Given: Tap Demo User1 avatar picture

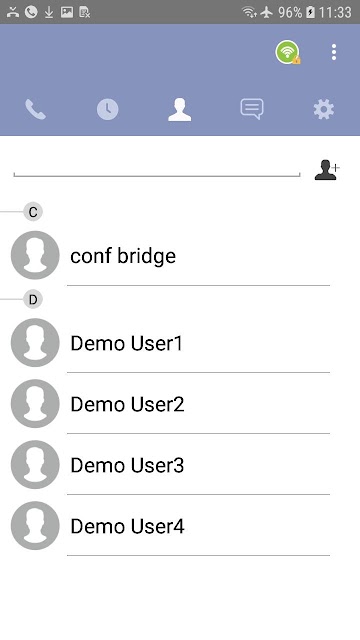Looking at the screenshot, I should click(35, 342).
